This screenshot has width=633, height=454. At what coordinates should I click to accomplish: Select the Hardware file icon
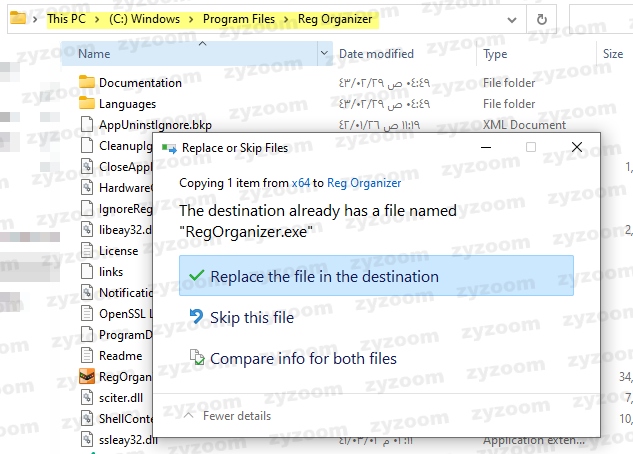pyautogui.click(x=87, y=187)
